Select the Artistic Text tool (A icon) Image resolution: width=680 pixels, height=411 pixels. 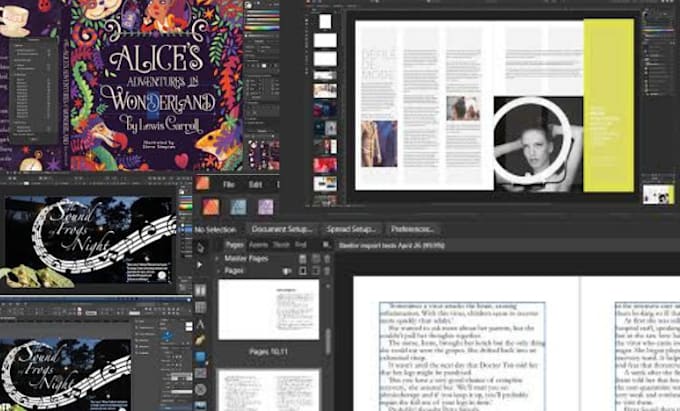point(200,324)
